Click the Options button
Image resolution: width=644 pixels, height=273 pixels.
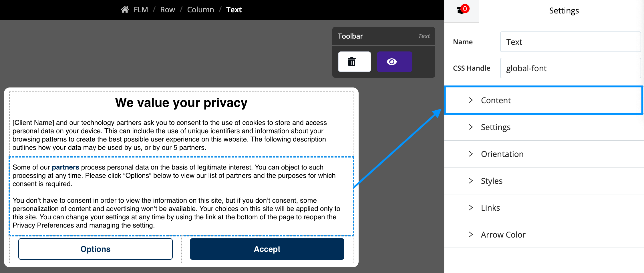click(96, 249)
